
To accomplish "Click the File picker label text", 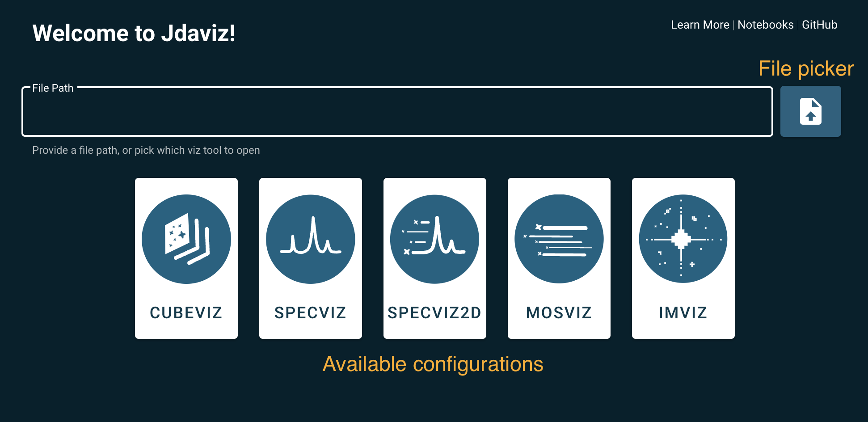I will [805, 68].
